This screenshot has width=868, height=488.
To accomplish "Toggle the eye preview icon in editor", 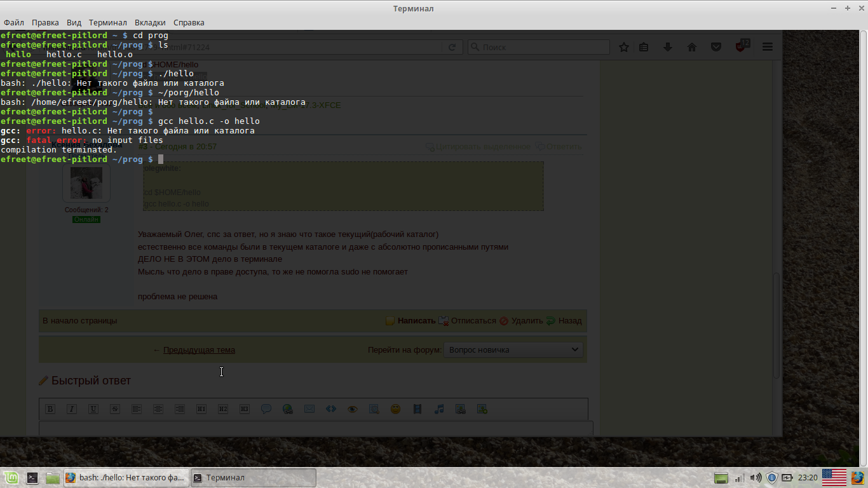I will click(353, 409).
